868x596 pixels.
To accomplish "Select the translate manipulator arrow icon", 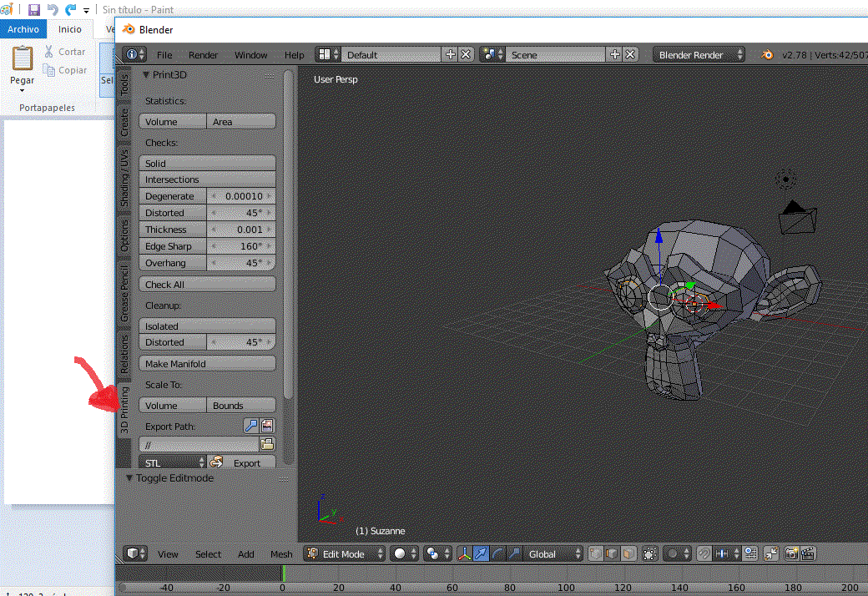I will (x=482, y=553).
